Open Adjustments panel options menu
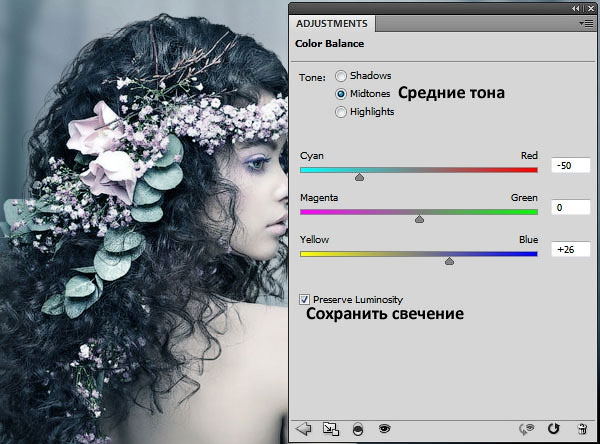Viewport: 600px width, 444px height. click(x=586, y=24)
